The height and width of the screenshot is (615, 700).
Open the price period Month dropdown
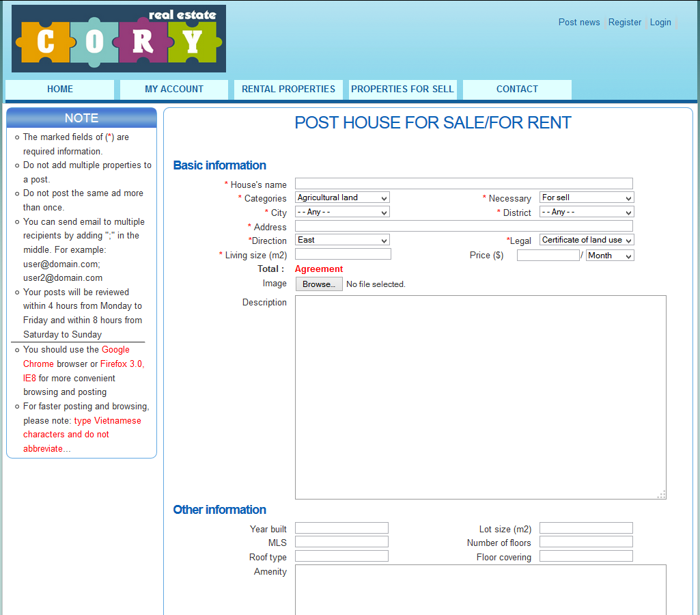tap(609, 255)
